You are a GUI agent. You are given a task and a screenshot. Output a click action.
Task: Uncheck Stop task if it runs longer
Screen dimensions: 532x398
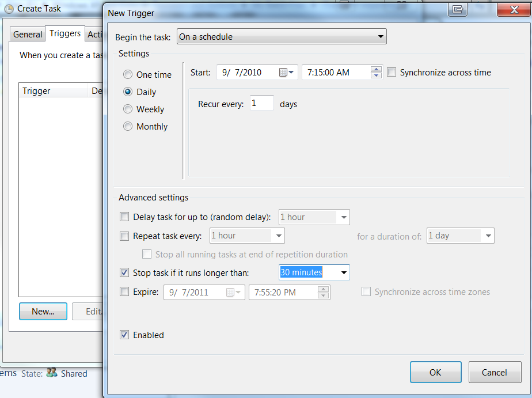pyautogui.click(x=124, y=272)
